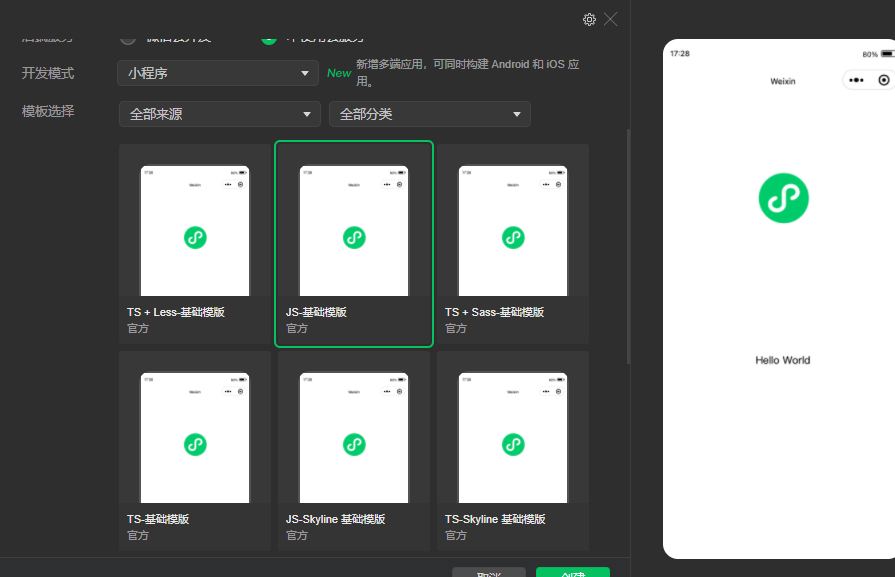Click the 80% battery percentage in preview
This screenshot has height=577, width=895.
pyautogui.click(x=870, y=54)
